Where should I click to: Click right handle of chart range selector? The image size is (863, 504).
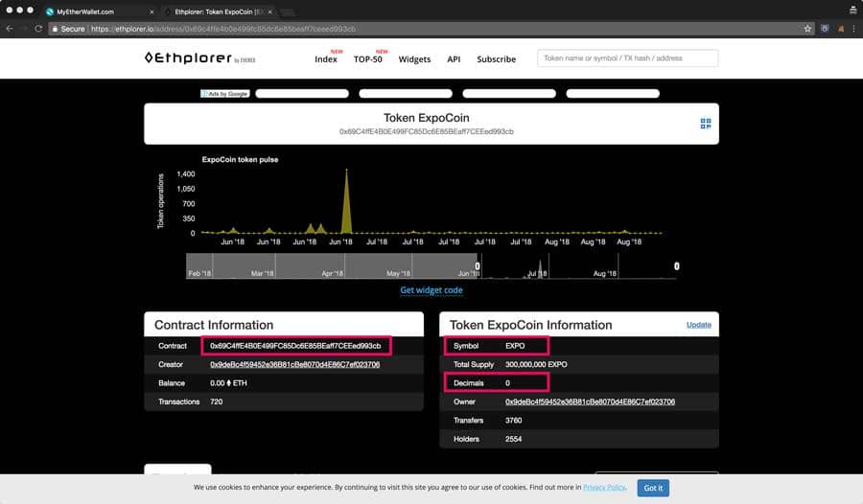676,266
